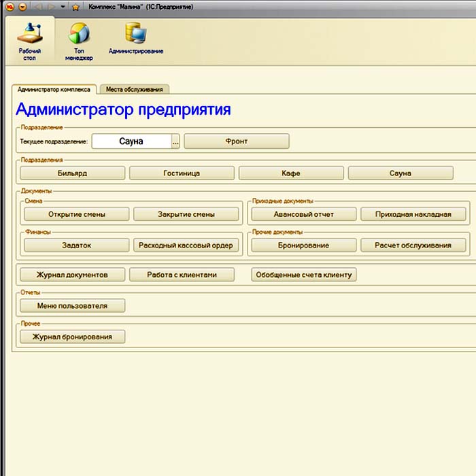Click the 1C application logo icon
Viewport: 476px width, 476px height.
[x=10, y=7]
